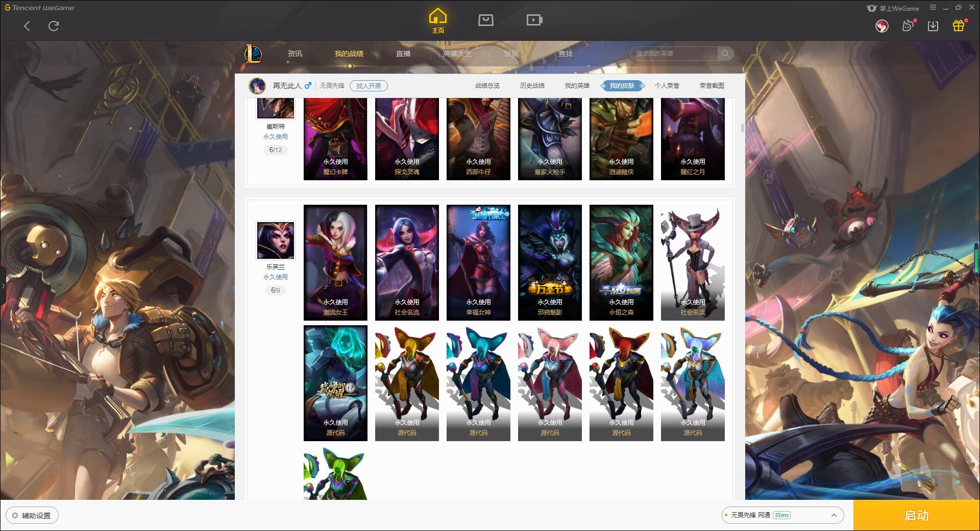Open the 腥红之月 skin card

693,139
